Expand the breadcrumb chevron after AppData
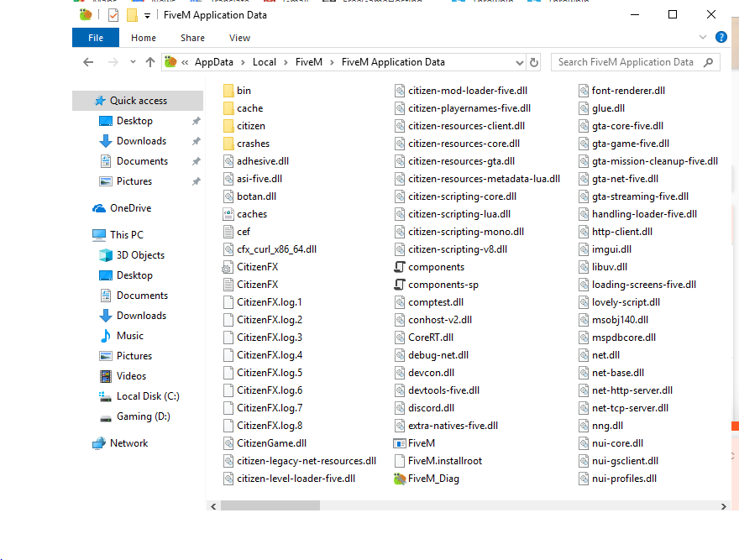The image size is (739, 560). [243, 62]
